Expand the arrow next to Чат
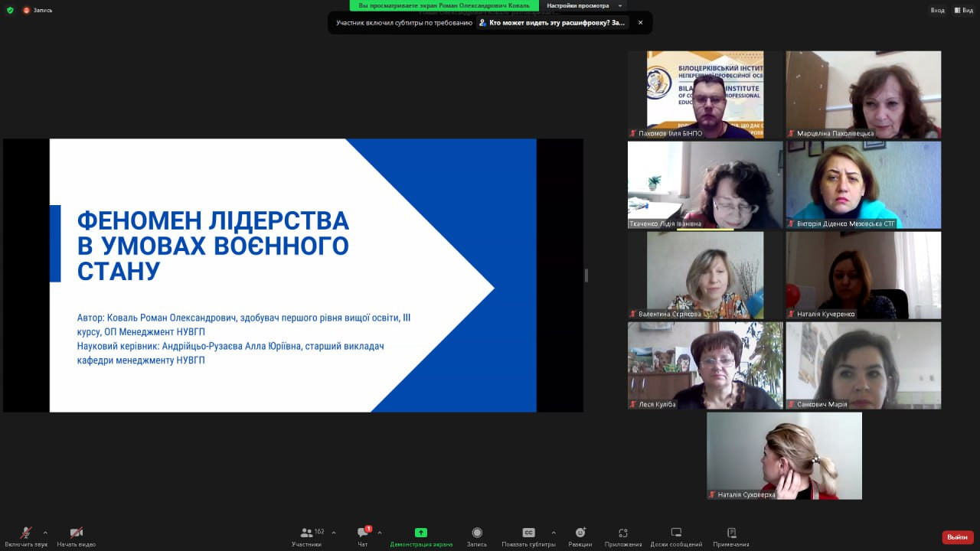 tap(379, 533)
